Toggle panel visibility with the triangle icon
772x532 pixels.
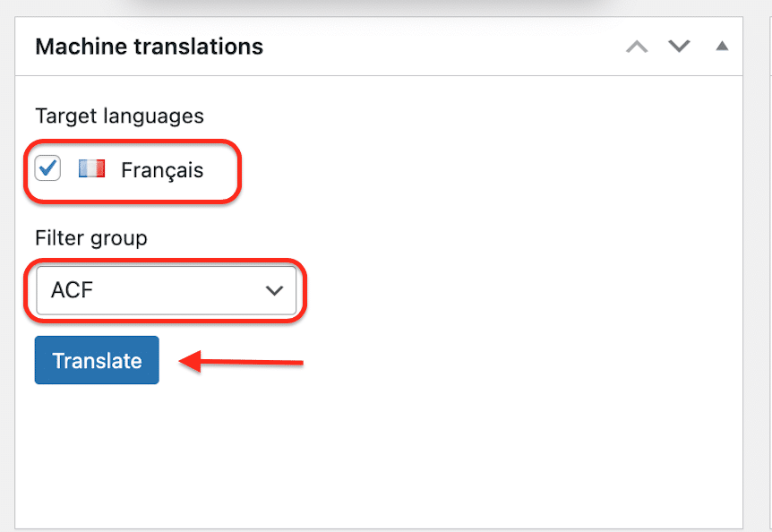(x=722, y=46)
